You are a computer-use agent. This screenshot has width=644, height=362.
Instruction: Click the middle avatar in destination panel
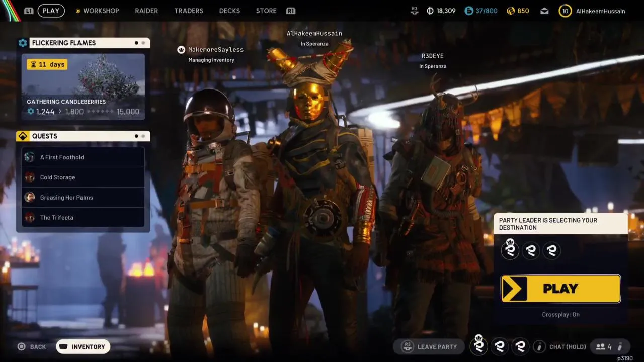click(x=531, y=250)
